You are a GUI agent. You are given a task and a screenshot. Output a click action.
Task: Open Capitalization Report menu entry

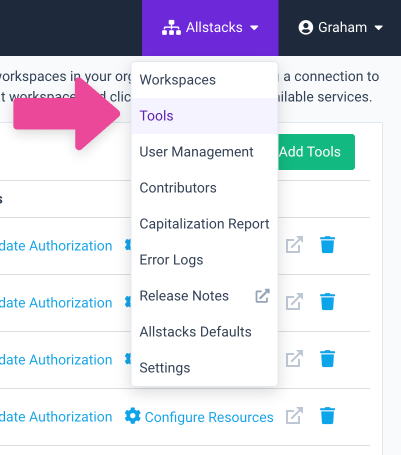coord(204,224)
